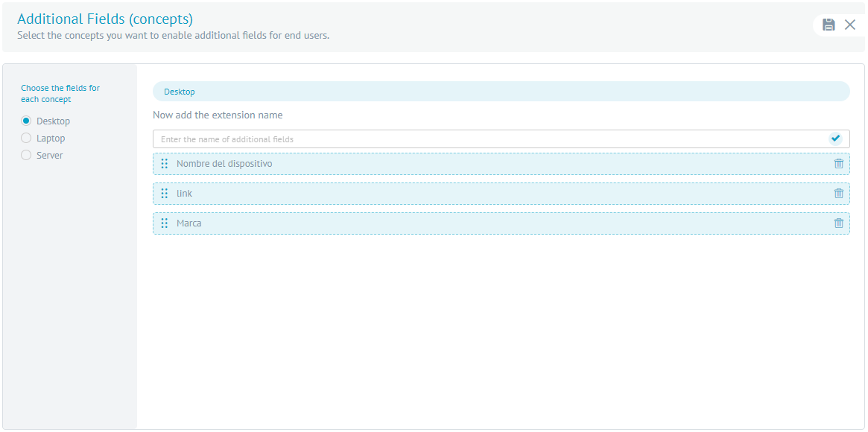Image resolution: width=868 pixels, height=432 pixels.
Task: Select the link field row
Action: coord(501,194)
